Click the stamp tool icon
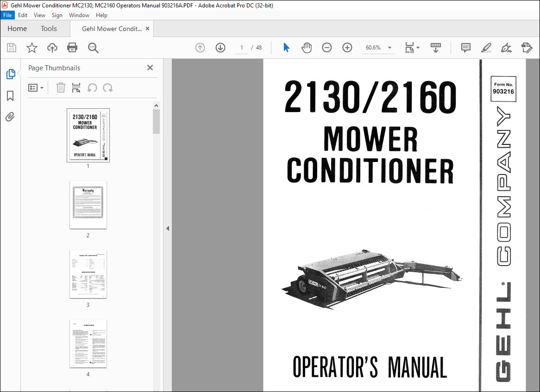Image resolution: width=540 pixels, height=392 pixels. [527, 48]
